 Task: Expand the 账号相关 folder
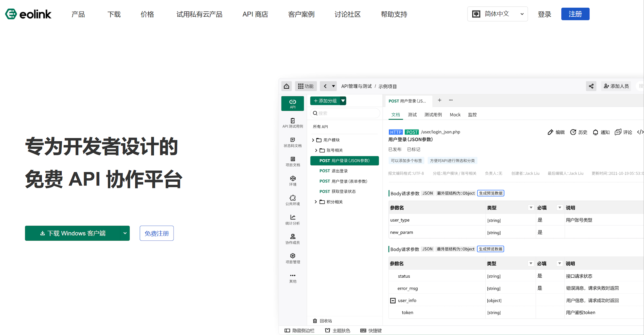316,151
